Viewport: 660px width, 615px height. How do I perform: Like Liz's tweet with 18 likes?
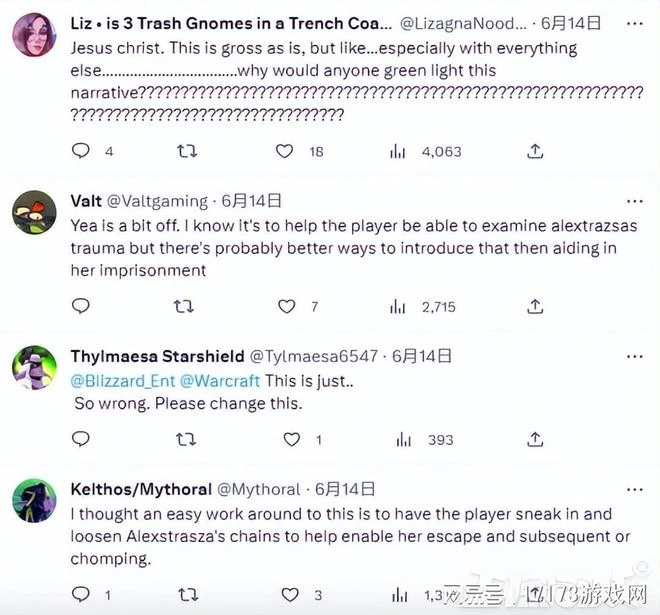tap(285, 151)
